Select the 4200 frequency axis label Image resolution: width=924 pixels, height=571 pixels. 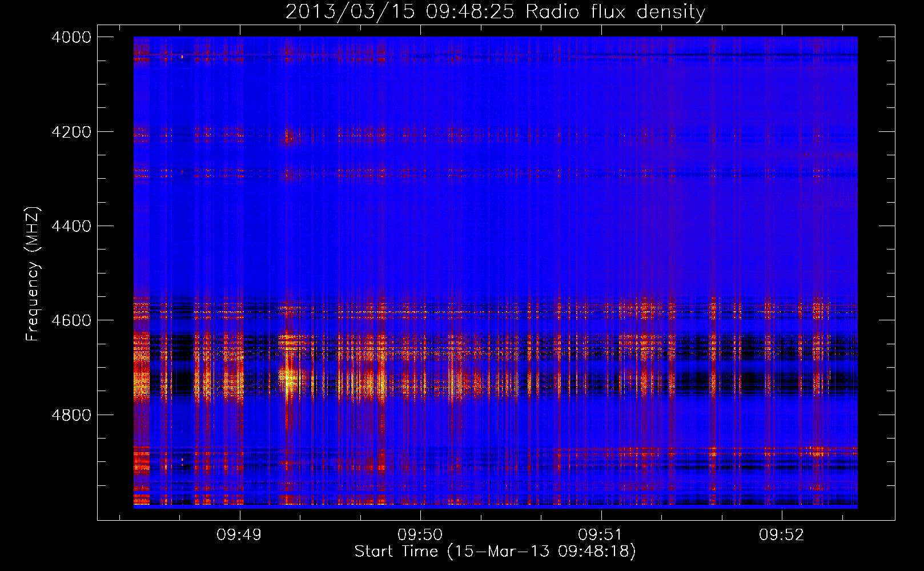click(x=71, y=132)
